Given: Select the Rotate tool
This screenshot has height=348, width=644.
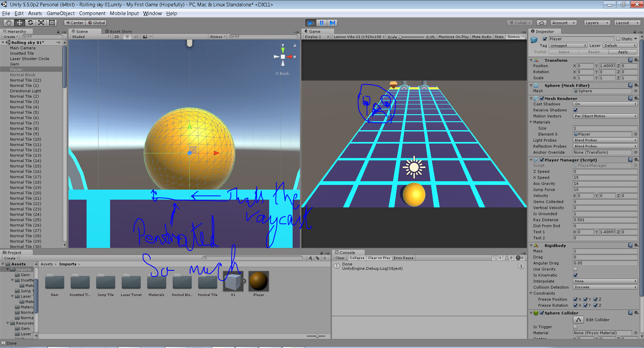Looking at the screenshot, I should 30,22.
